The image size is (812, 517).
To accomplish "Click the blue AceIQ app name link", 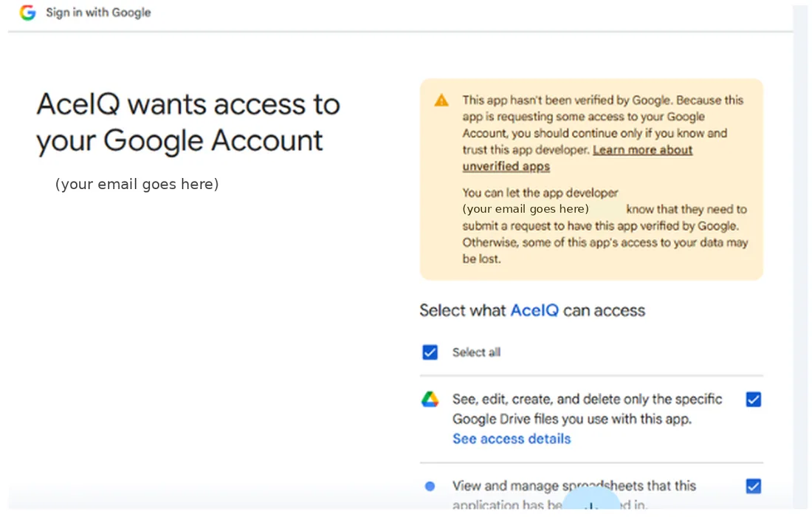I will (534, 310).
